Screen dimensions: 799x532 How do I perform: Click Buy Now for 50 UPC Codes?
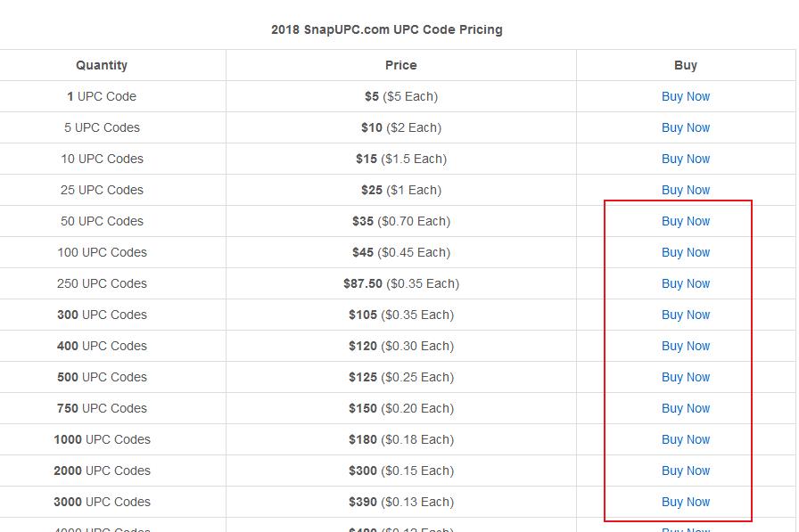click(685, 221)
